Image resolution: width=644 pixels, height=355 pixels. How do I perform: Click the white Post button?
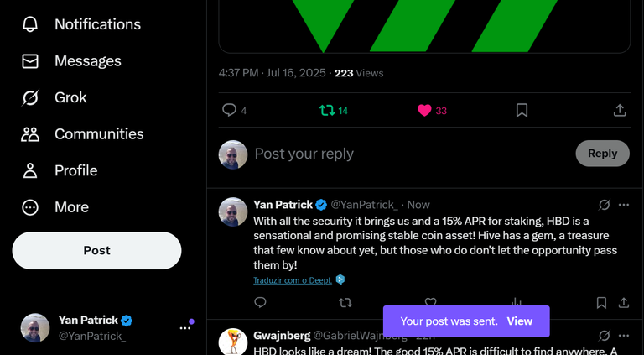pos(97,251)
